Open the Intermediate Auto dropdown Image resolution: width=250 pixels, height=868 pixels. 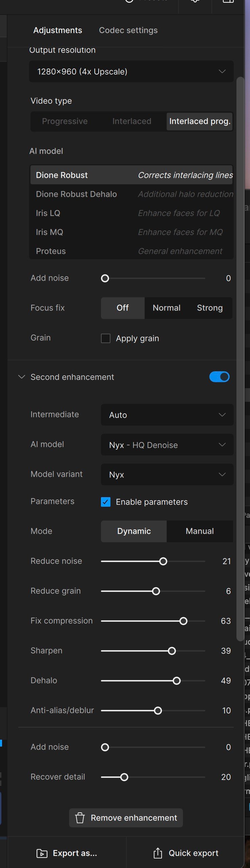tap(167, 415)
